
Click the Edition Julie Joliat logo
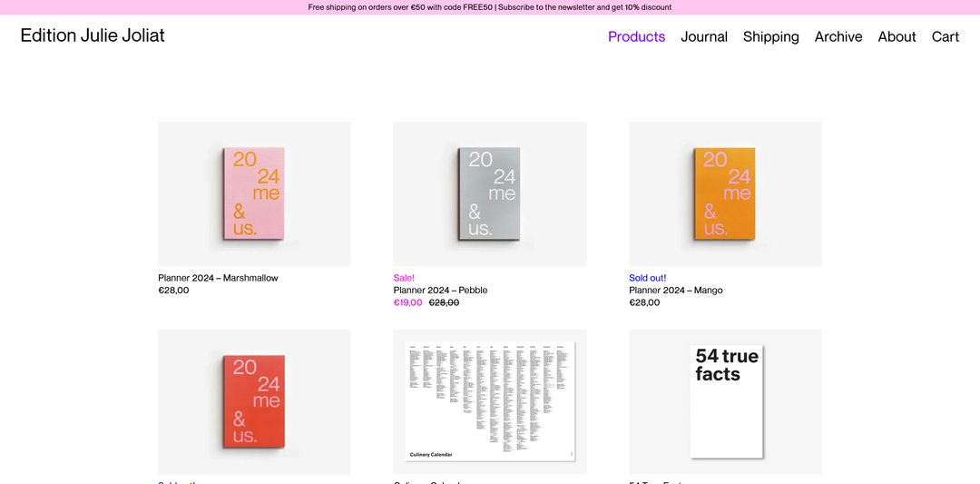[93, 35]
